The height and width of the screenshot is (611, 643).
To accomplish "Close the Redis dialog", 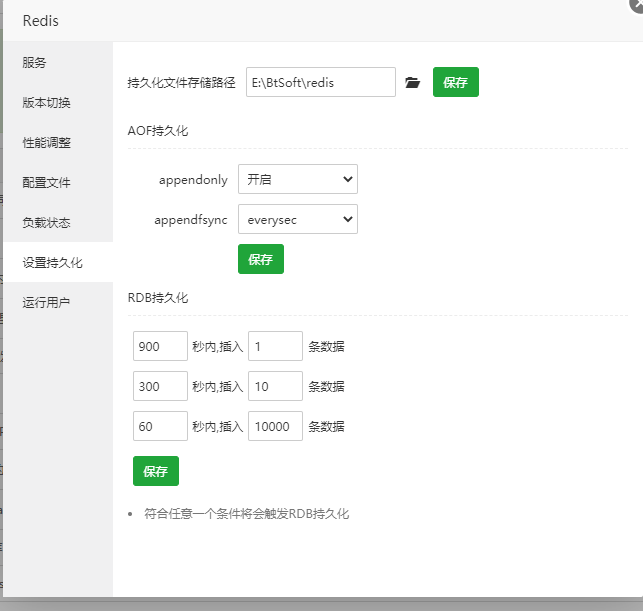I will click(x=637, y=4).
